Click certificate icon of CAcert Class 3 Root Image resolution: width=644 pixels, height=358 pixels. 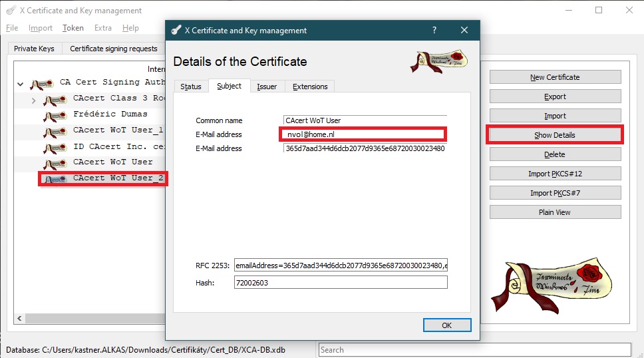[55, 100]
